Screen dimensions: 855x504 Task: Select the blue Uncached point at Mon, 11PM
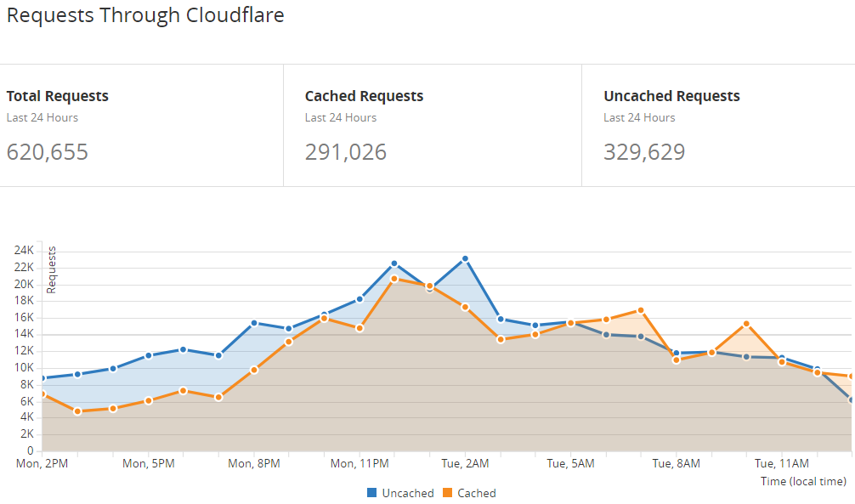tap(360, 299)
